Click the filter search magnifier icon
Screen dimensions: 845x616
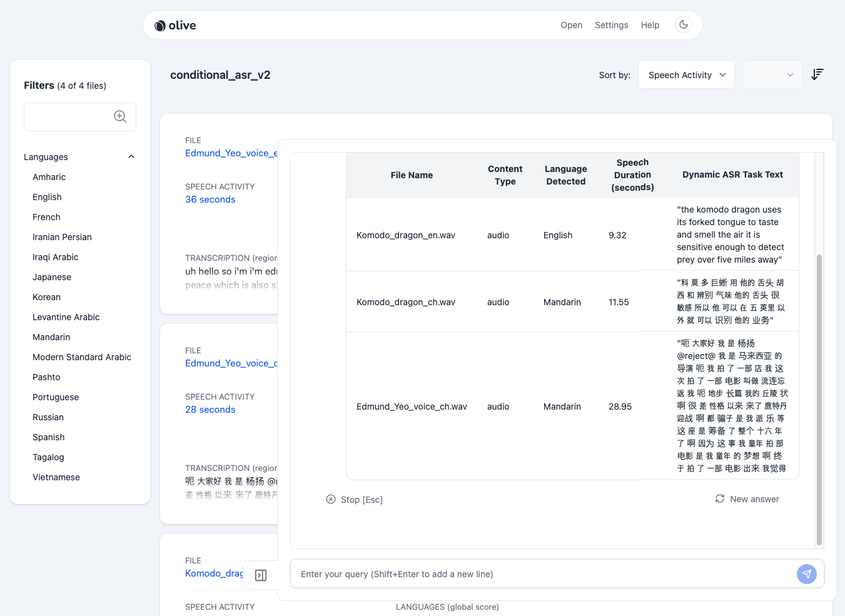tap(120, 116)
